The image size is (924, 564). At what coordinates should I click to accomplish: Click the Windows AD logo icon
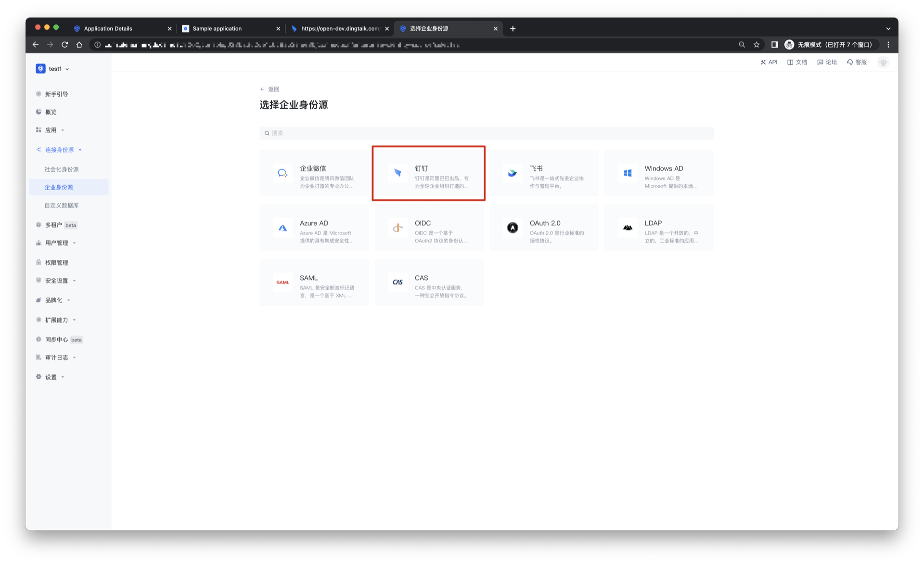click(628, 173)
